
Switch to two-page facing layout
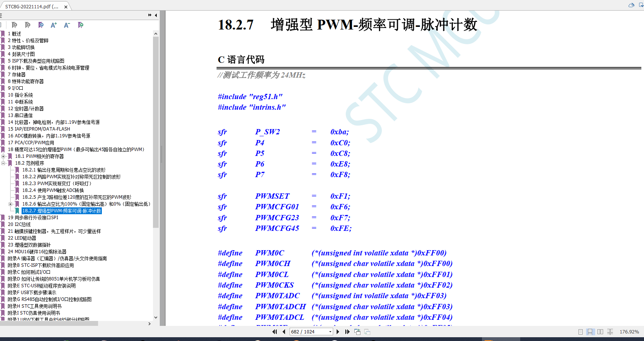(600, 332)
